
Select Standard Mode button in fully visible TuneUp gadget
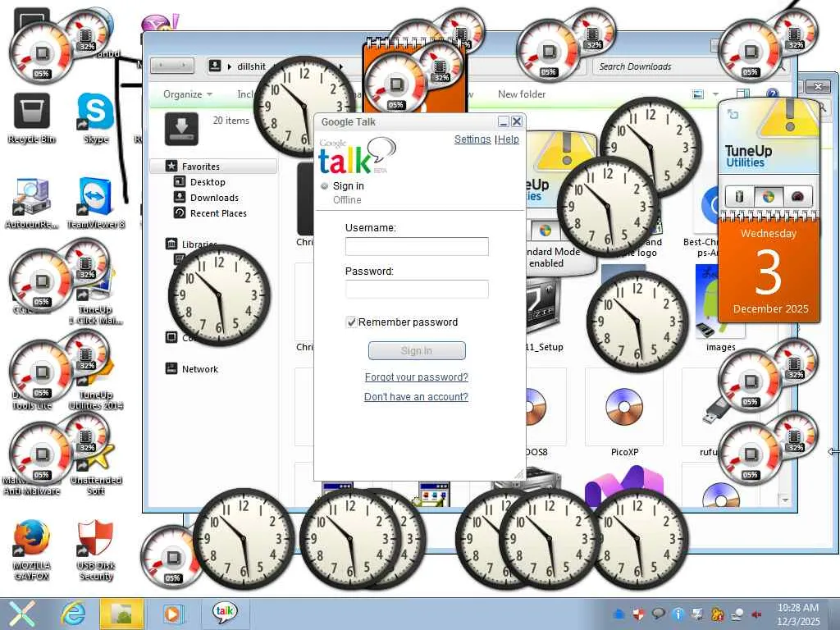768,197
